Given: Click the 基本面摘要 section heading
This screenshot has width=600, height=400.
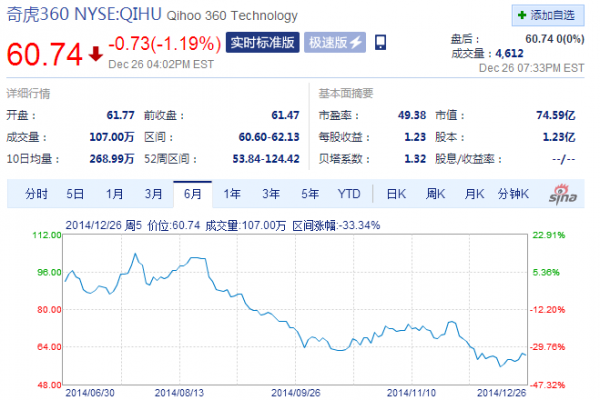Looking at the screenshot, I should click(x=346, y=93).
